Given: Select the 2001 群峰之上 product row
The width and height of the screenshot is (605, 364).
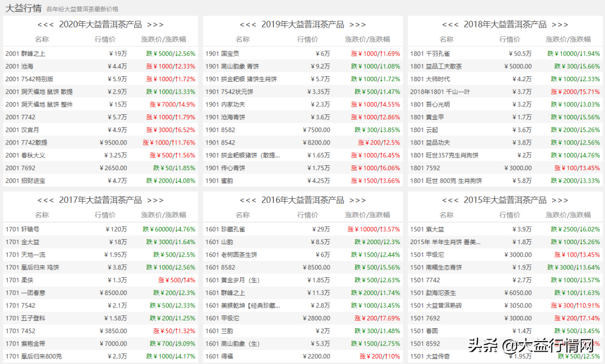Looking at the screenshot, I should 100,54.
